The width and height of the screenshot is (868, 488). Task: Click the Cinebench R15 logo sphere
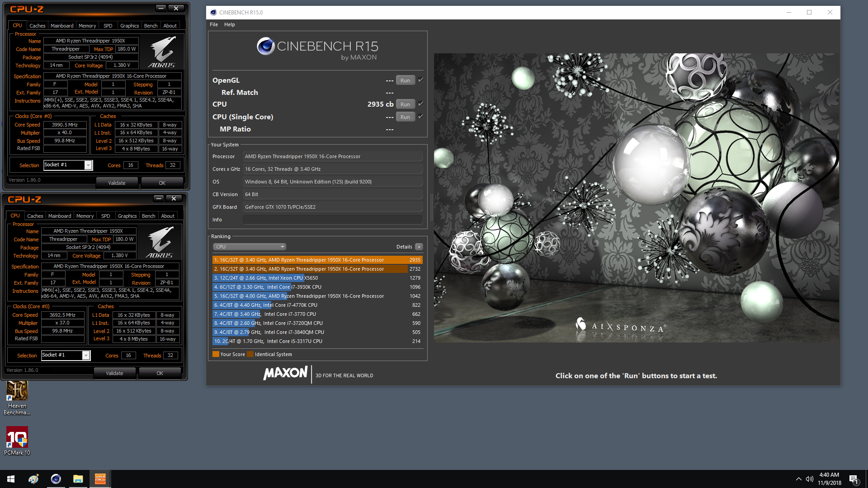tap(266, 46)
